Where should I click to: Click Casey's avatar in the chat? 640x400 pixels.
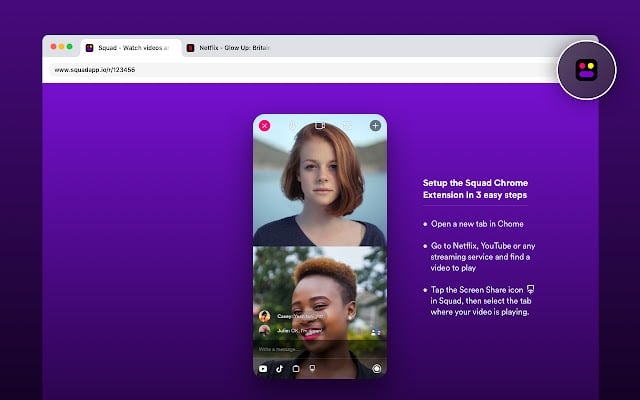[x=264, y=316]
